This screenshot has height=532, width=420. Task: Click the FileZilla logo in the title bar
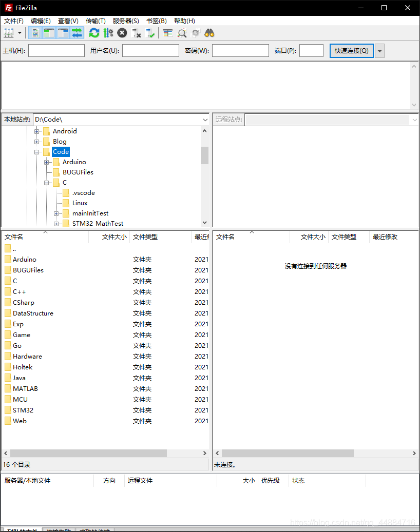(9, 8)
